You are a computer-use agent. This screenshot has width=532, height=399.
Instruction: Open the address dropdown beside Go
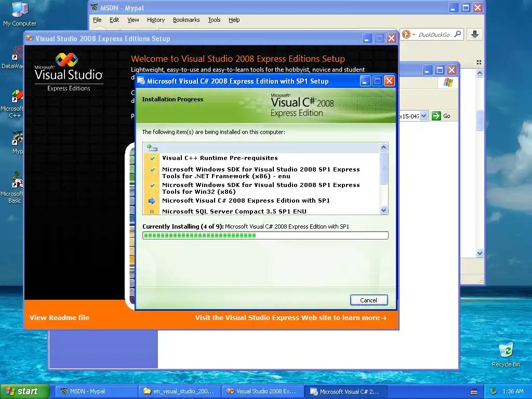click(x=424, y=116)
